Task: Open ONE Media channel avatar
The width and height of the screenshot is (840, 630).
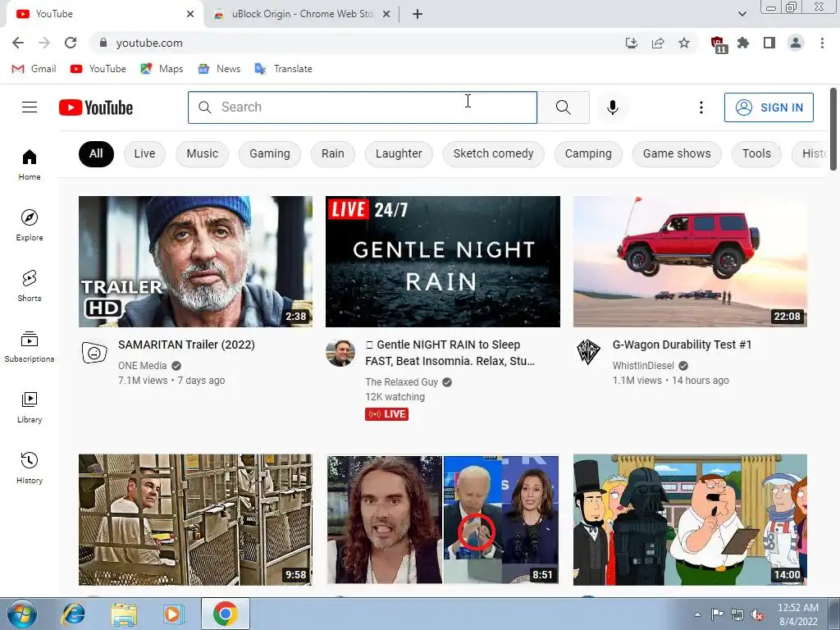Action: (94, 353)
